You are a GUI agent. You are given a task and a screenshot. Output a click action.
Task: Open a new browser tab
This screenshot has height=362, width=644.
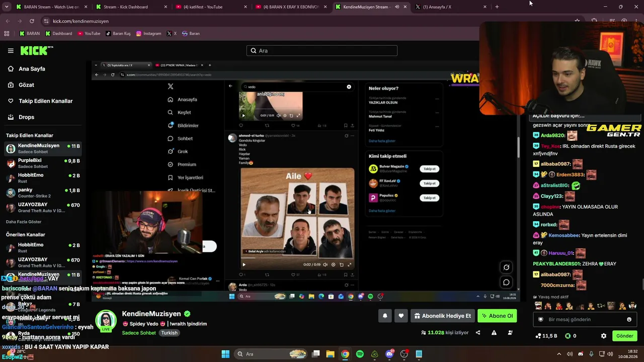click(497, 7)
